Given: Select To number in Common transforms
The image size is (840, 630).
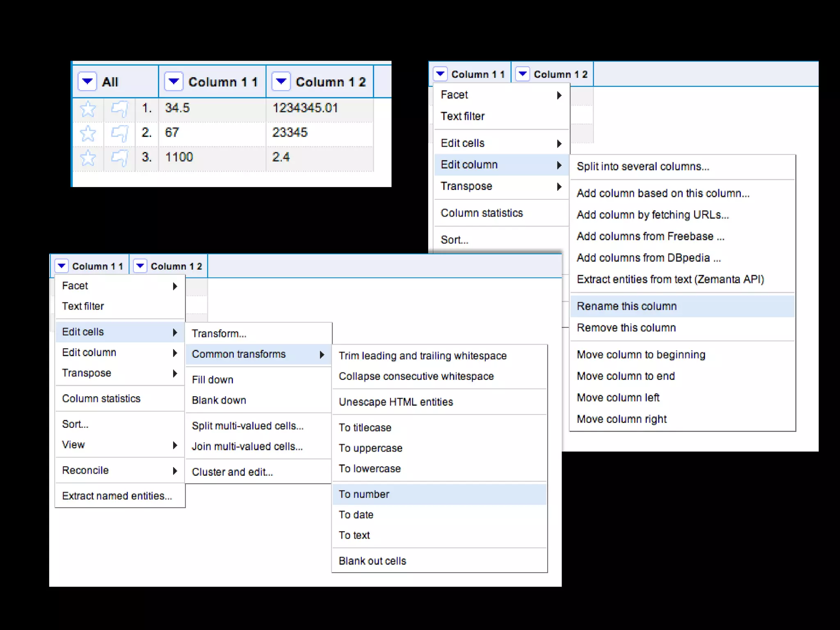Looking at the screenshot, I should pyautogui.click(x=364, y=494).
